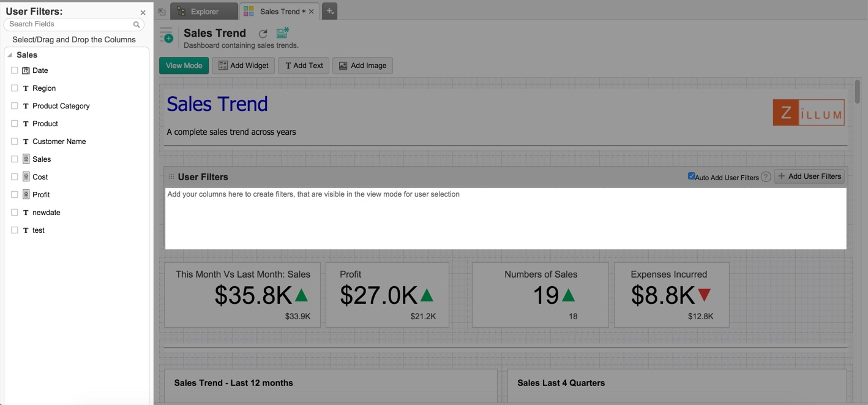Click the dashboard vertical scrollbar thumb
The width and height of the screenshot is (868, 405).
(857, 92)
